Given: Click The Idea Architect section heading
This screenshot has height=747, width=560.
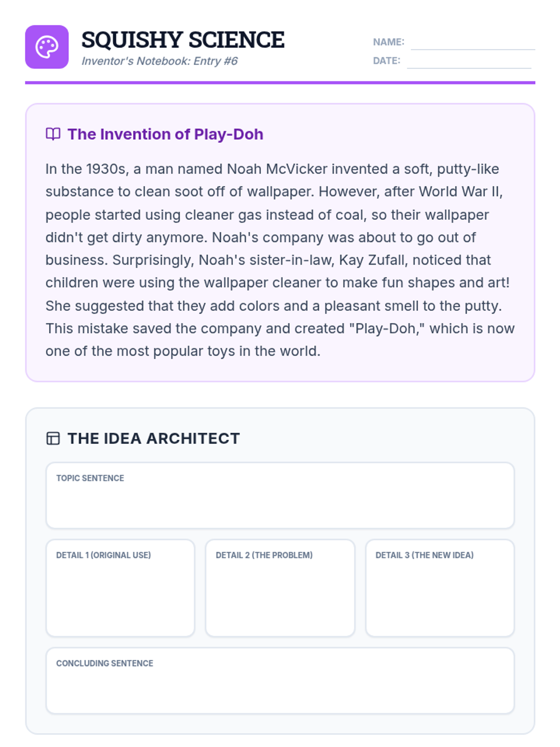Looking at the screenshot, I should point(154,438).
